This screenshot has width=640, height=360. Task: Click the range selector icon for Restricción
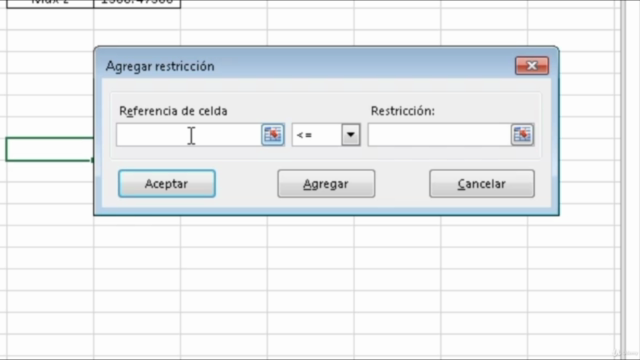click(522, 135)
